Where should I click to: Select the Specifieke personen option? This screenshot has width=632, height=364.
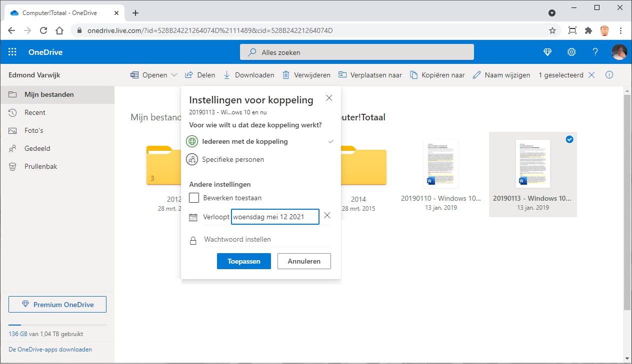[x=260, y=159]
